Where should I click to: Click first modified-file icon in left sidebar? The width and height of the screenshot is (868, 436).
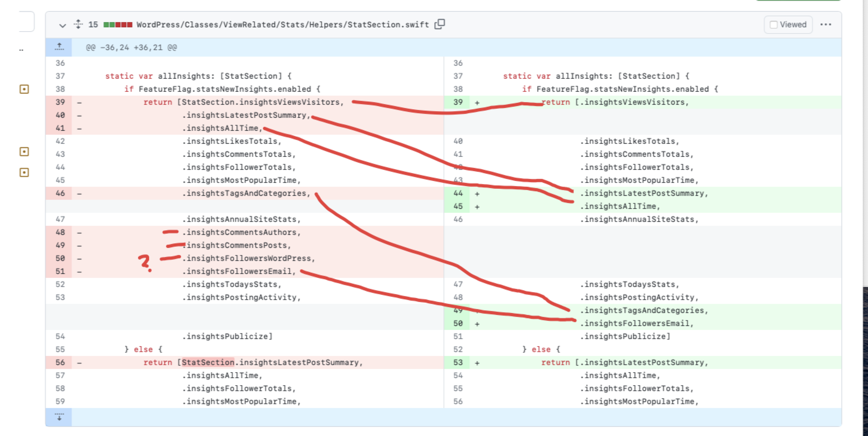24,89
